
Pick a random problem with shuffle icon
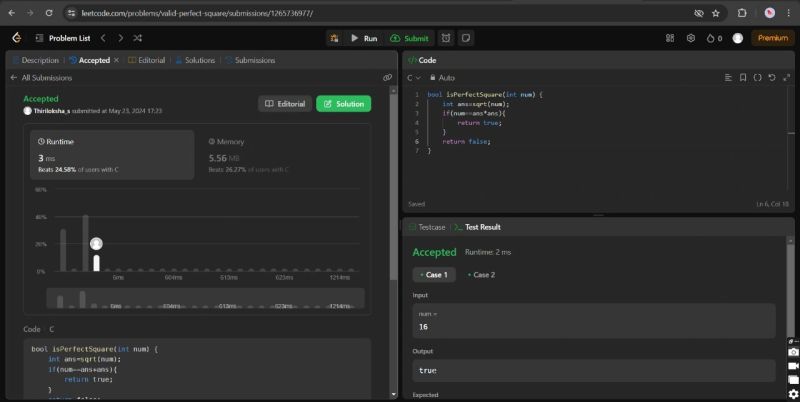click(138, 38)
